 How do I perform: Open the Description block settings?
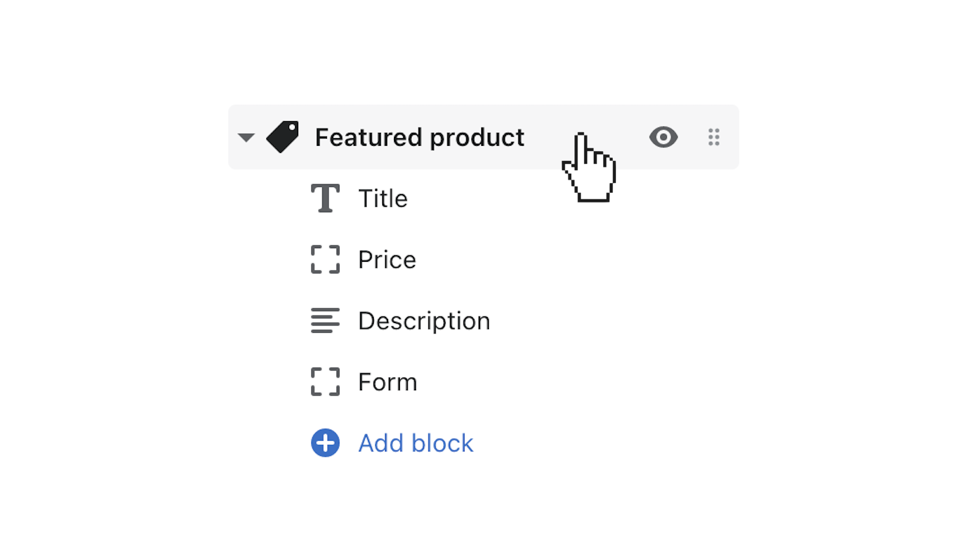tap(424, 321)
